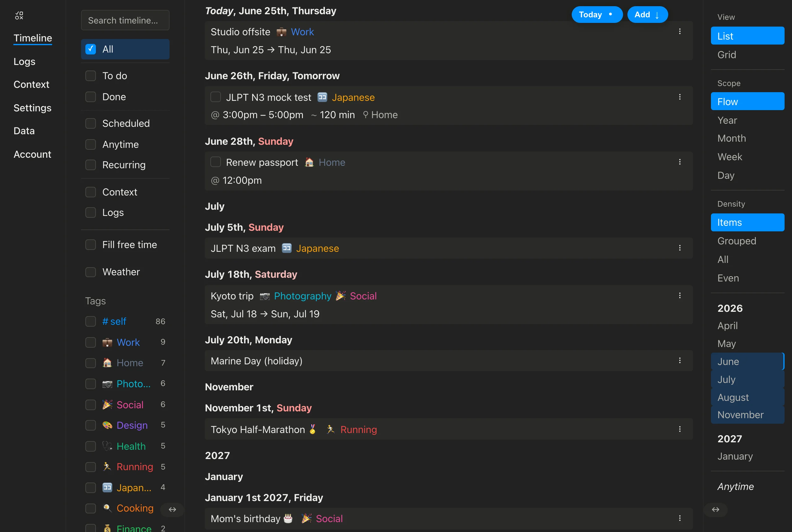This screenshot has width=792, height=532.
Task: Enable the To do filter
Action: tap(91, 76)
